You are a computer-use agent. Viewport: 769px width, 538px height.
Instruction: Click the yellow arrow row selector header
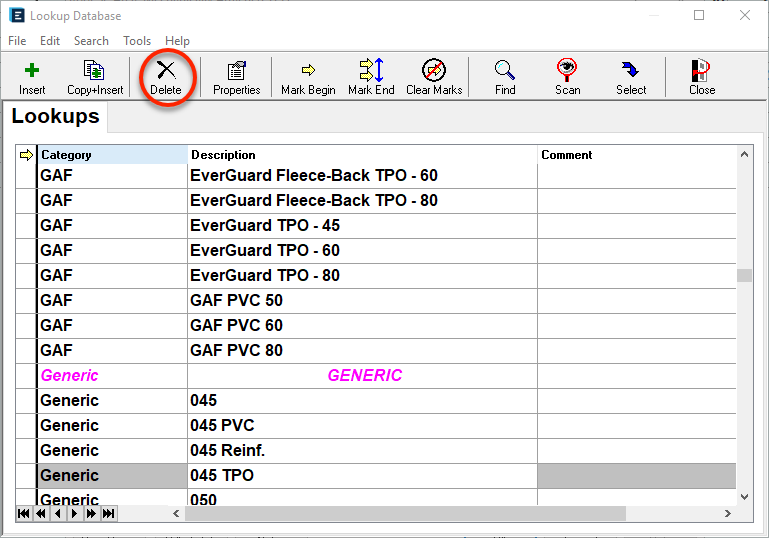[26, 155]
